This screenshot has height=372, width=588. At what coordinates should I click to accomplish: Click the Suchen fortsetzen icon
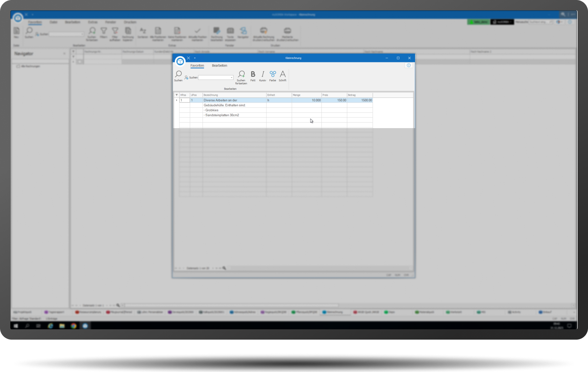tap(241, 75)
